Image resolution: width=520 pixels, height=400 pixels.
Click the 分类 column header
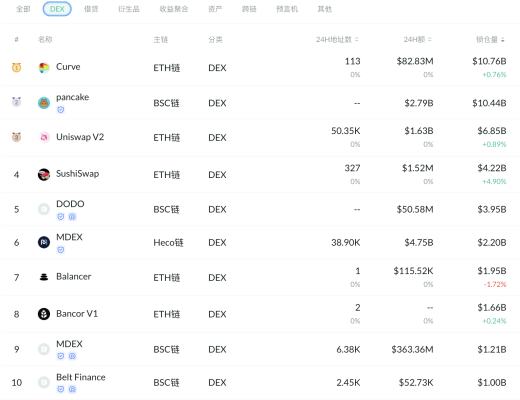[215, 40]
